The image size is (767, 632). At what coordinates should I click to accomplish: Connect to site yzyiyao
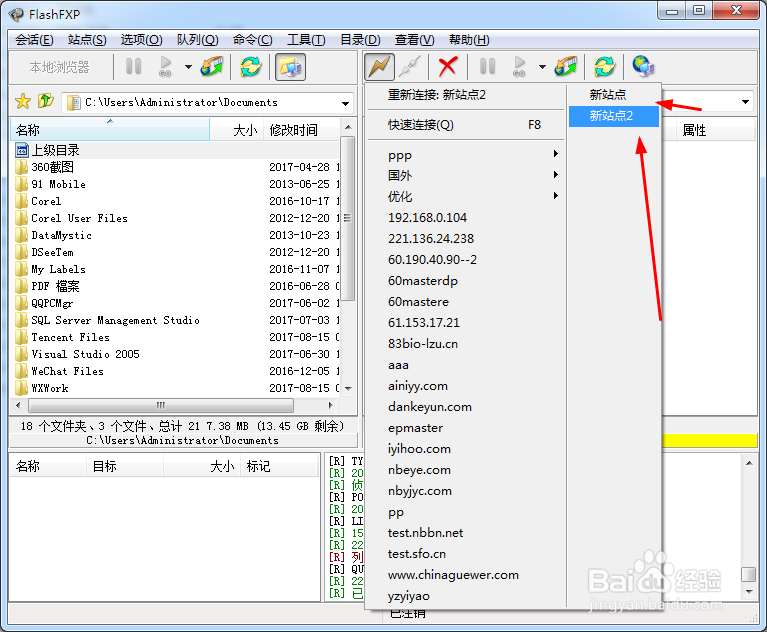tap(466, 596)
